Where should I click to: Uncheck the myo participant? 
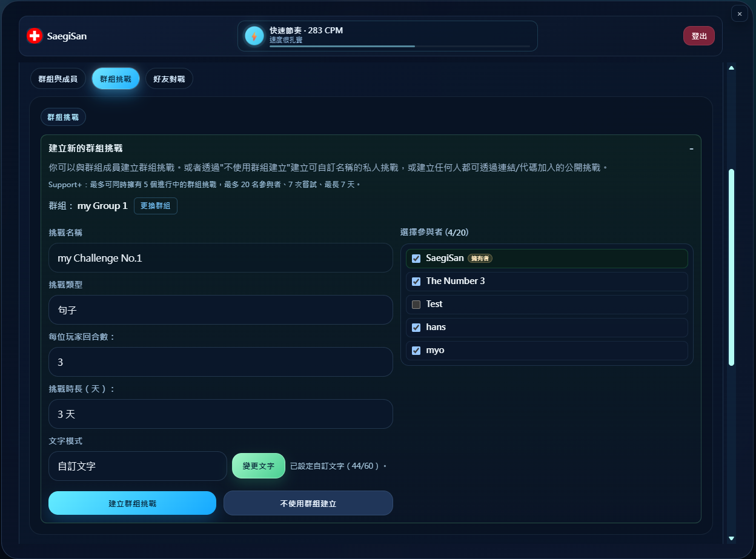point(416,351)
